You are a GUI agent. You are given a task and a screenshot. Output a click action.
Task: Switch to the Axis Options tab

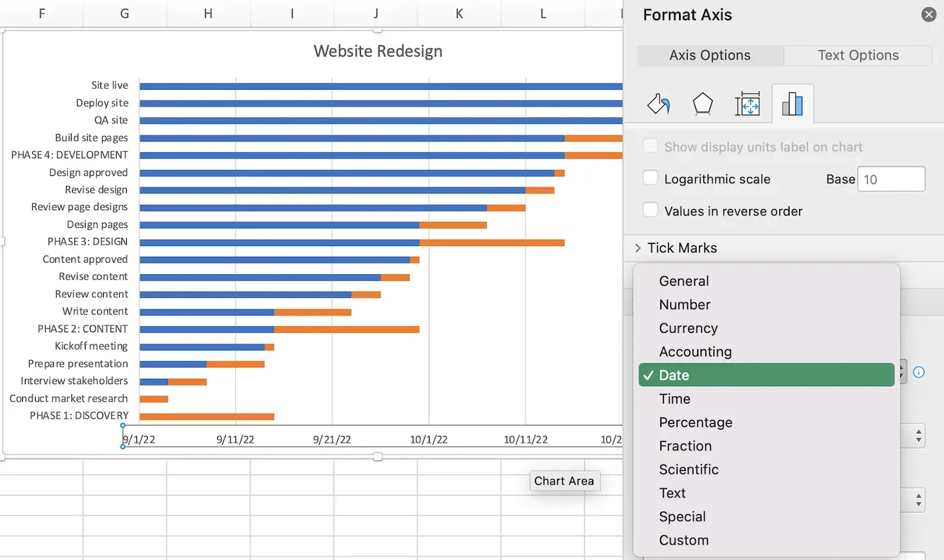(709, 55)
